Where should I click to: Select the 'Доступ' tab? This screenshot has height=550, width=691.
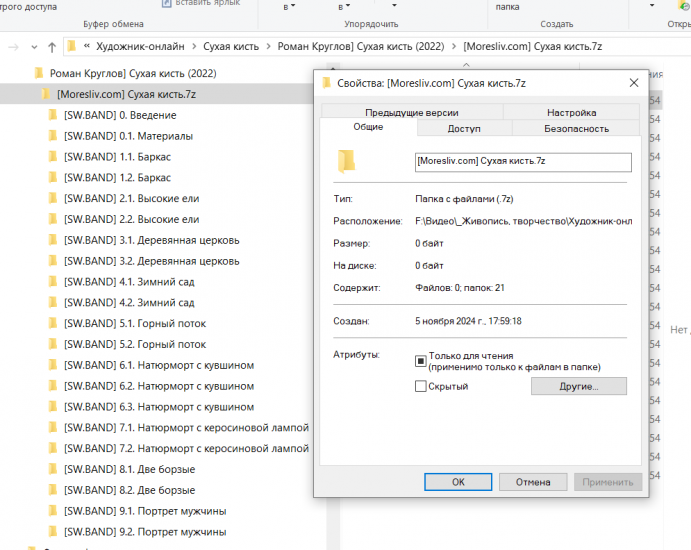click(x=464, y=129)
